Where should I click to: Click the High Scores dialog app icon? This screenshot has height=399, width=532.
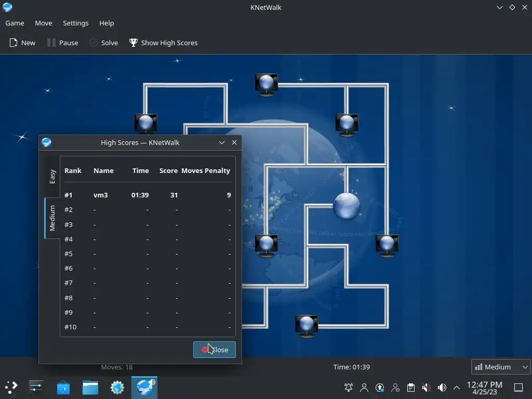tap(46, 142)
